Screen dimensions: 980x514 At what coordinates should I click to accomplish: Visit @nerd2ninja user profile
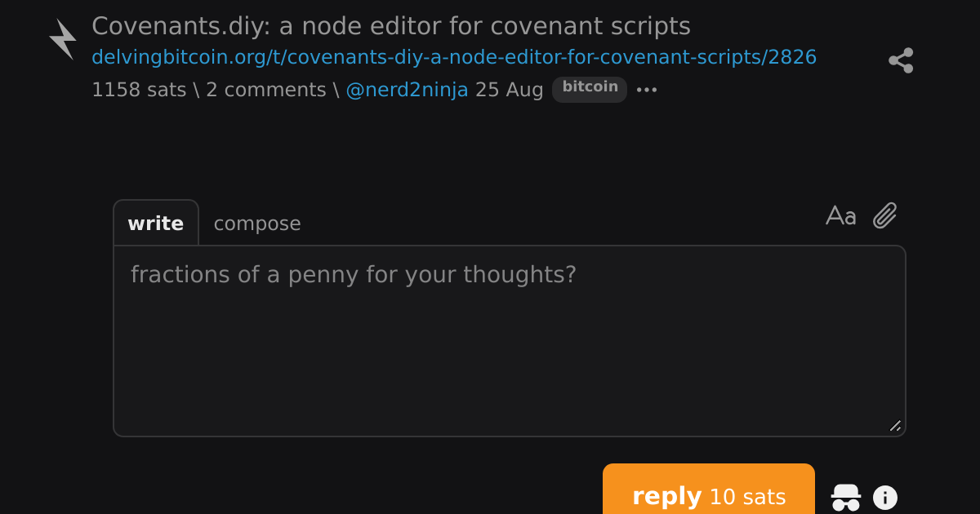(407, 90)
